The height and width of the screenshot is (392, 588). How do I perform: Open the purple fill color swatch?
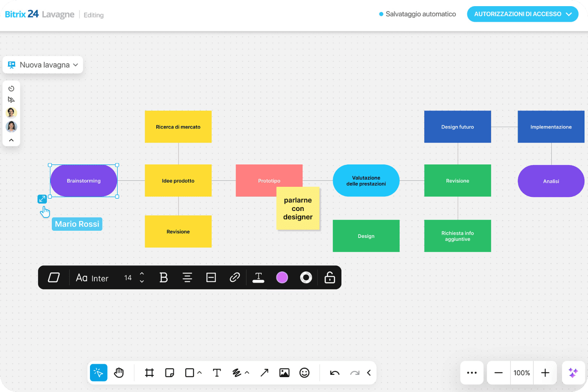click(282, 278)
